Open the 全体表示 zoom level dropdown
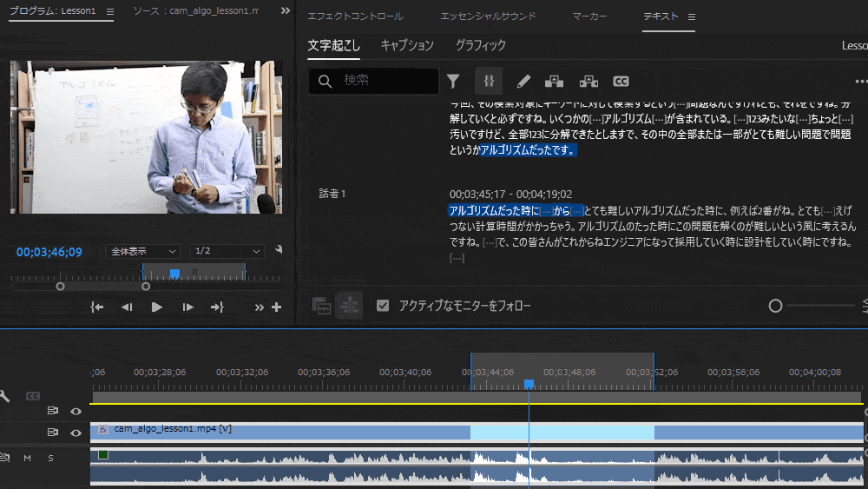Screen dimensions: 868x489 tap(142, 251)
